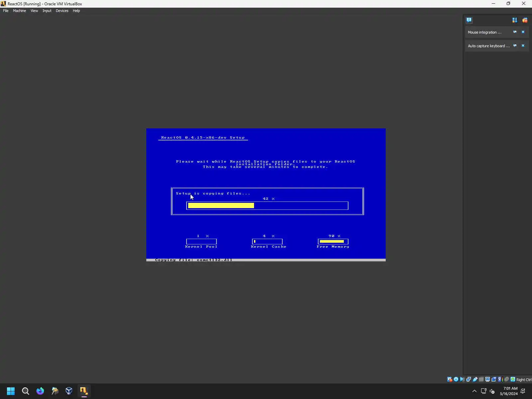
Task: Click the Right Ctrl host key label
Action: (x=524, y=380)
